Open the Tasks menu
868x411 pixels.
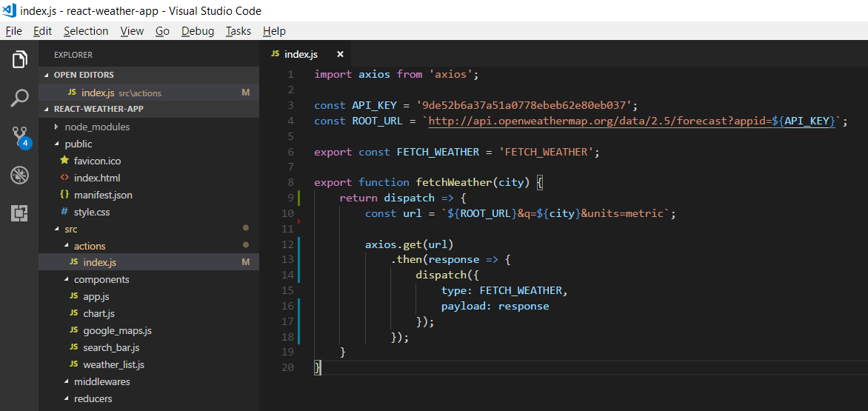[x=238, y=31]
